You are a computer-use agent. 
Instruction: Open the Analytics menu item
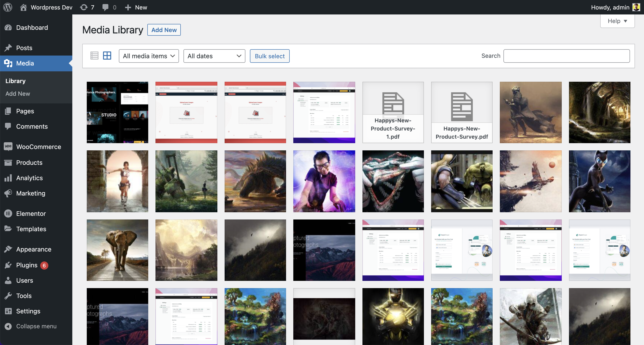[29, 178]
